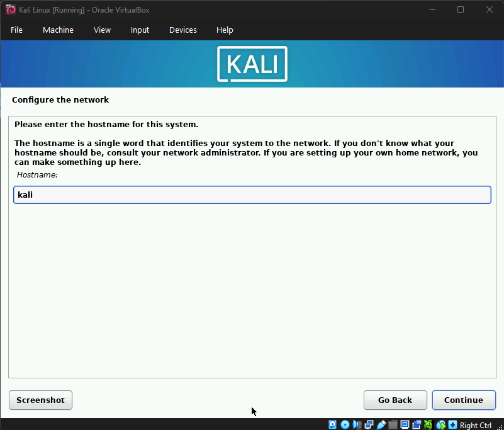This screenshot has width=504, height=430.
Task: Click the audio speaker status icon
Action: 357,425
